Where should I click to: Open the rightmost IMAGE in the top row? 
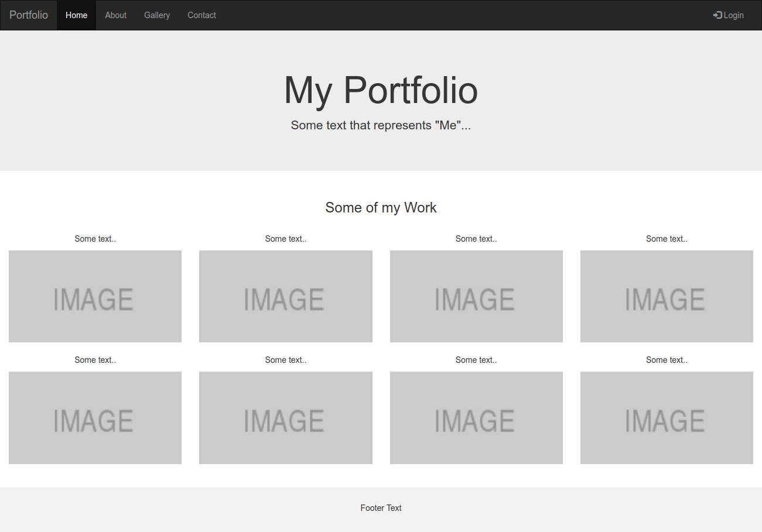[x=666, y=296]
